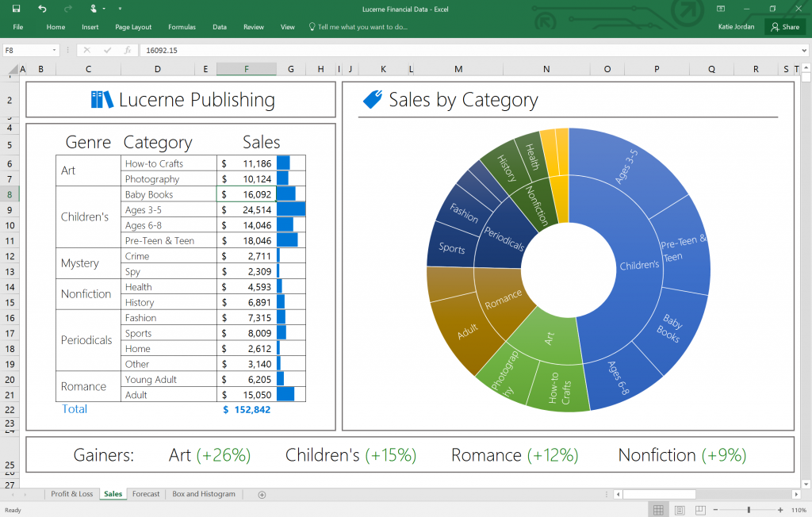Switch to the Review tab
Image resolution: width=812 pixels, height=517 pixels.
[254, 27]
